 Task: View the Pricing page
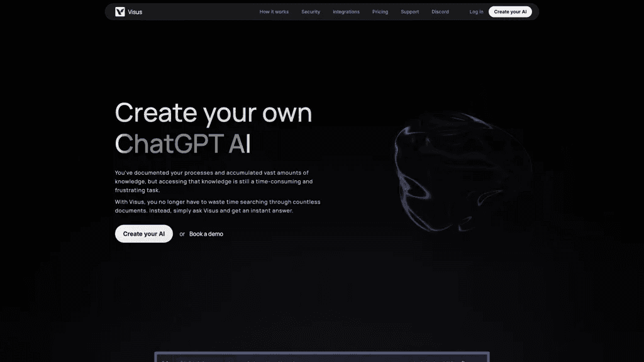(x=380, y=12)
